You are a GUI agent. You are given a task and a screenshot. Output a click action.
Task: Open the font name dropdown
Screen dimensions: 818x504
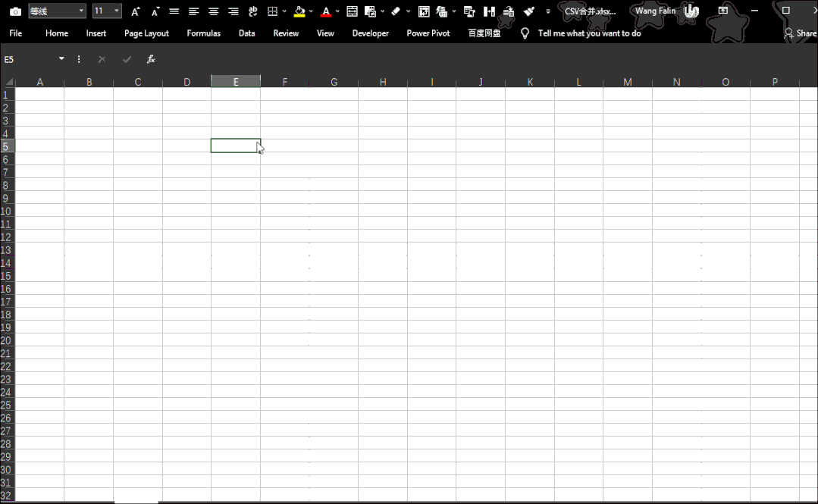pos(81,11)
